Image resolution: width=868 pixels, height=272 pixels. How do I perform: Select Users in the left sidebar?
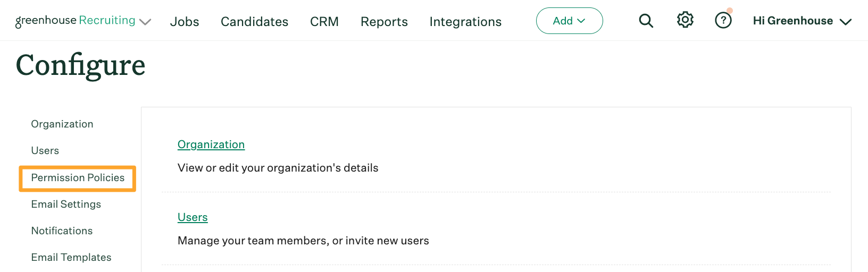point(45,151)
